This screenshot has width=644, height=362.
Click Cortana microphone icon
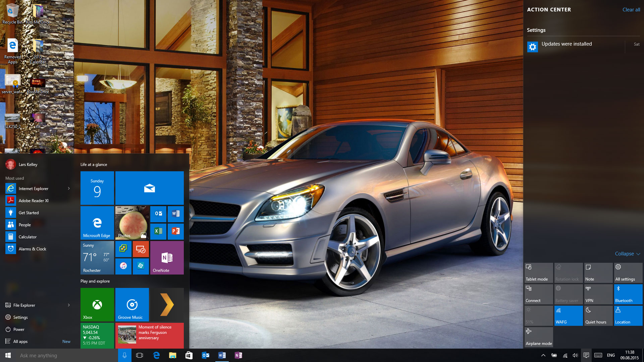124,355
